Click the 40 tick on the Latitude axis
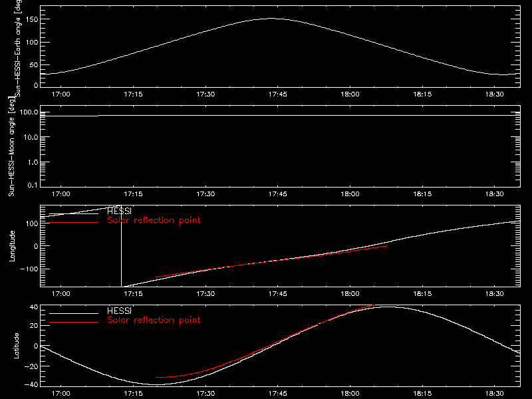 click(34, 307)
